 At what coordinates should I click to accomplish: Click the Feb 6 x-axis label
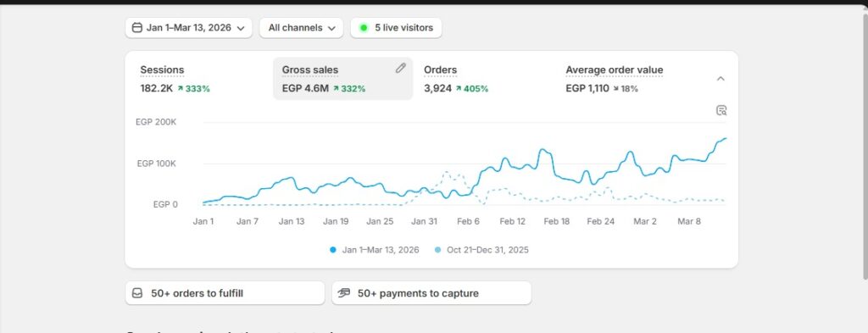pyautogui.click(x=468, y=222)
